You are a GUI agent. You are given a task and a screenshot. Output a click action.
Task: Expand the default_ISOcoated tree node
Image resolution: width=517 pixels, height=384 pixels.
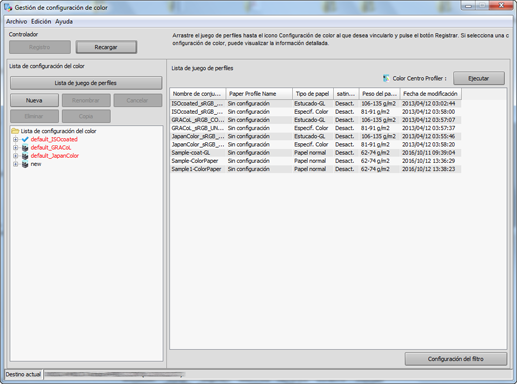tap(15, 139)
